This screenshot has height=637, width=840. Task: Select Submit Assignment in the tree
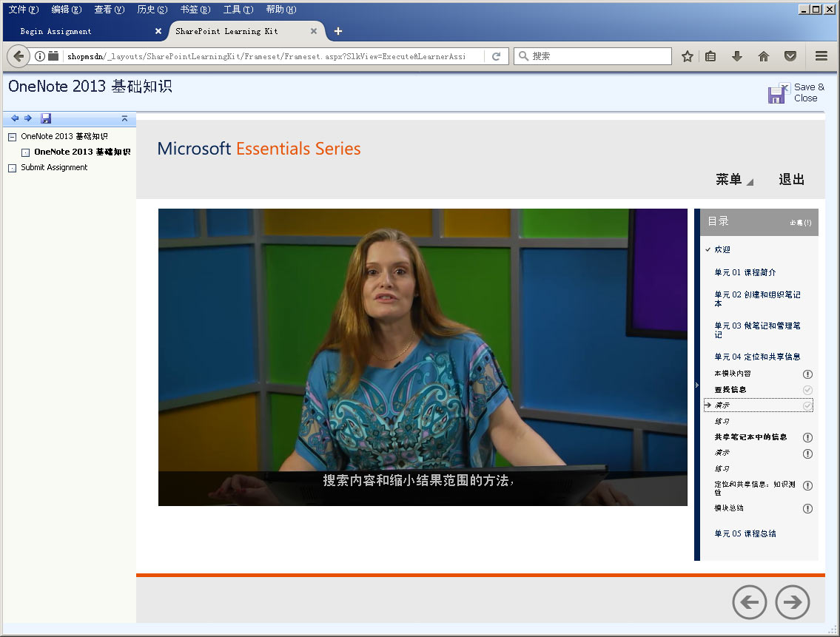54,168
